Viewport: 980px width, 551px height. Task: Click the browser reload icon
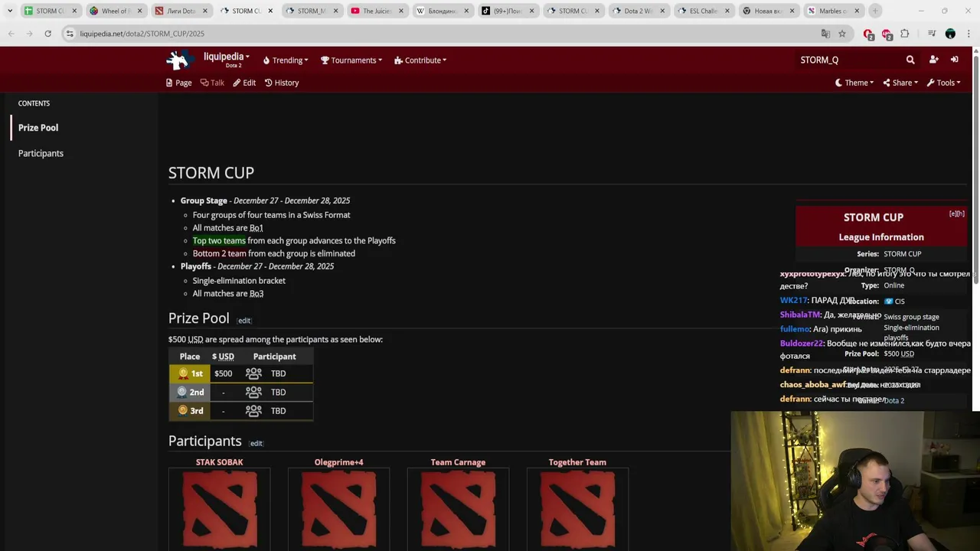pyautogui.click(x=47, y=34)
